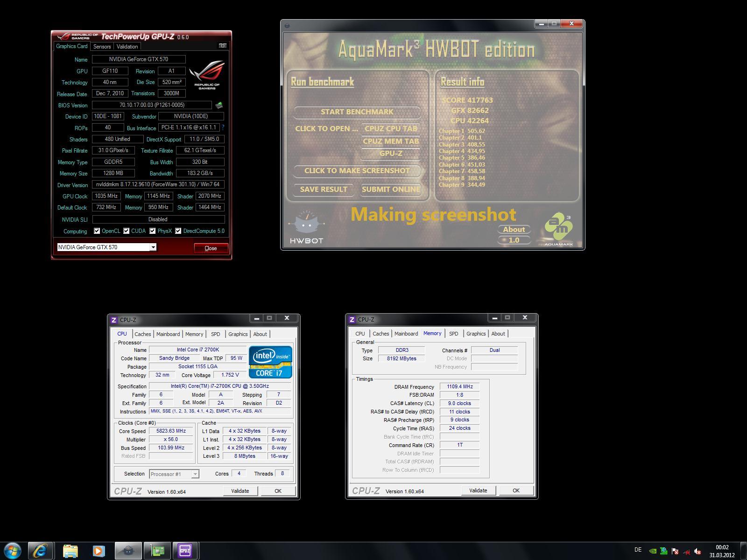
Task: Toggle the CUDA checkbox
Action: tap(127, 231)
